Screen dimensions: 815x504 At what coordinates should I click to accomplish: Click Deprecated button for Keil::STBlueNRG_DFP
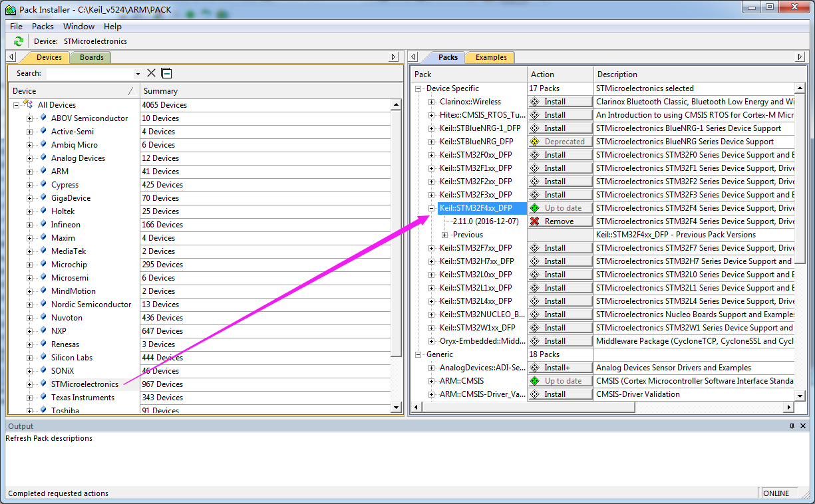[x=560, y=142]
